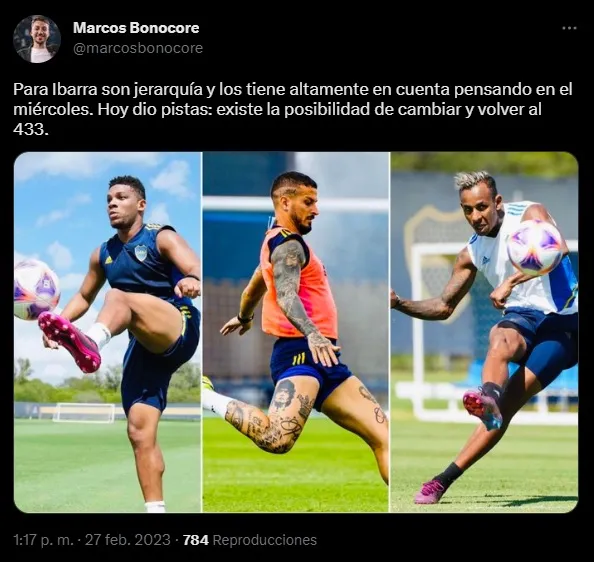Viewport: 594px width, 562px height.
Task: Click the ball in the right photo
Action: click(x=535, y=248)
